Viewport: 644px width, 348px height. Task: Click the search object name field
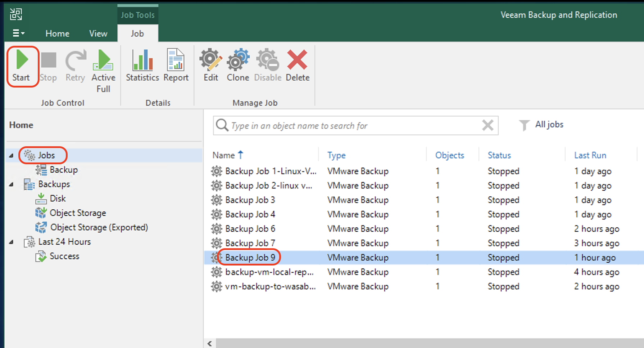pos(355,125)
